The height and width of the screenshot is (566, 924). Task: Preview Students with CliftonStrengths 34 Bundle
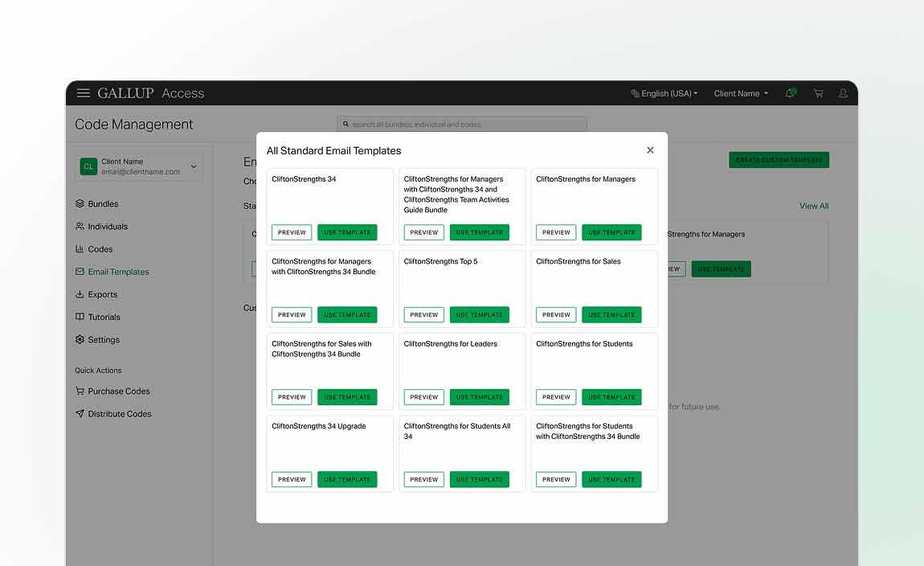coord(556,479)
